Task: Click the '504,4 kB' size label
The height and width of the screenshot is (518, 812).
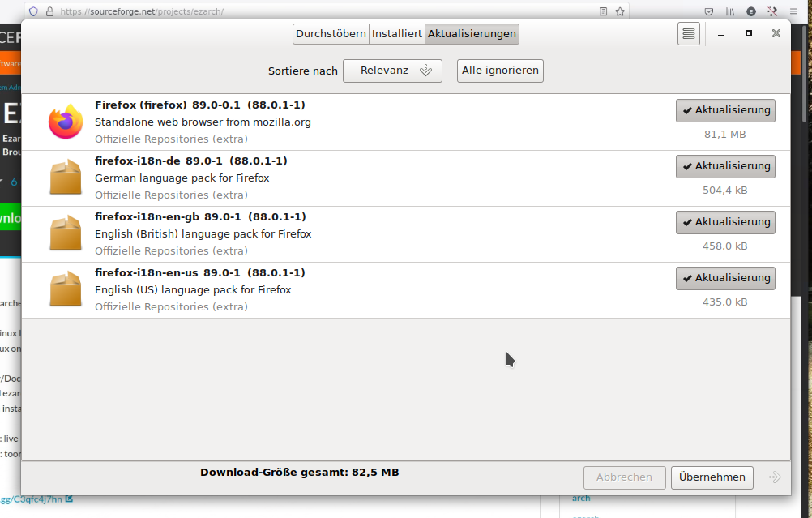Action: [x=725, y=191]
